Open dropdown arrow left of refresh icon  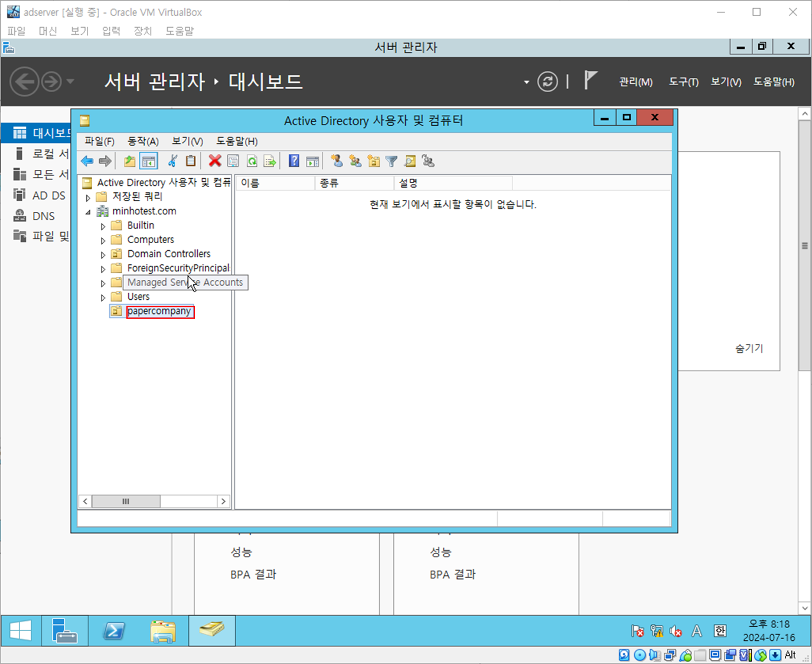click(x=526, y=82)
